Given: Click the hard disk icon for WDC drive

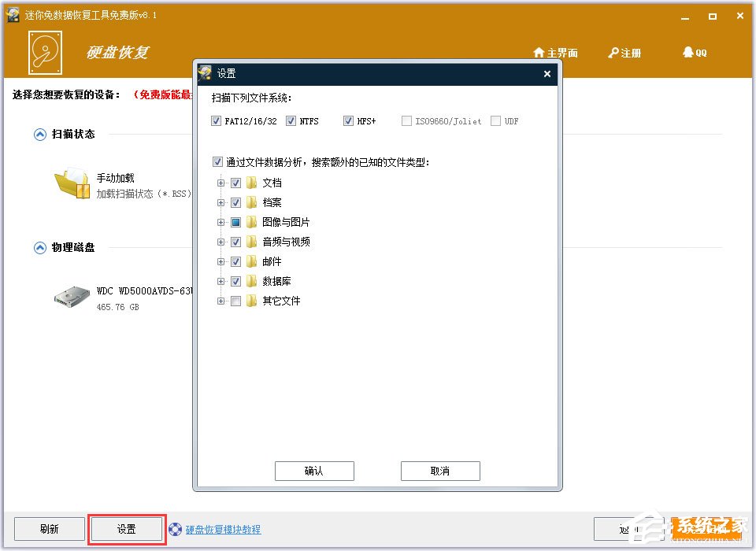Looking at the screenshot, I should (71, 297).
